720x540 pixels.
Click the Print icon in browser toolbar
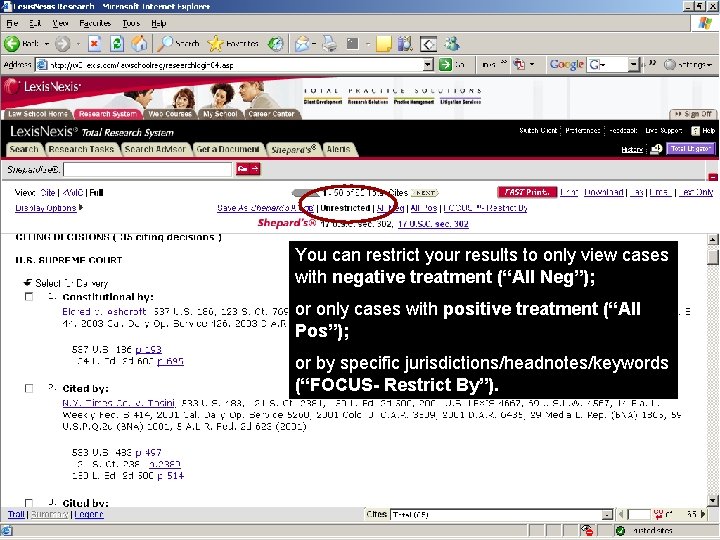pyautogui.click(x=329, y=44)
